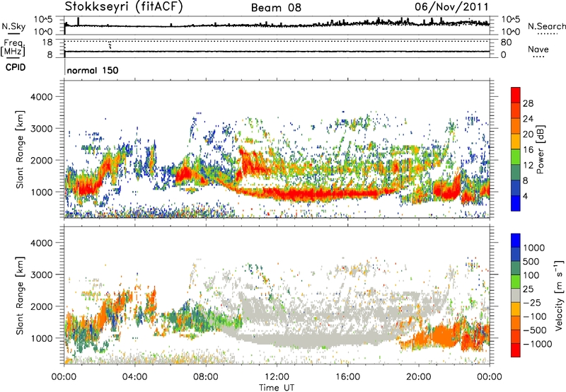
Task: Click "2000" tick in the velocity panel
Action: pyautogui.click(x=42, y=306)
